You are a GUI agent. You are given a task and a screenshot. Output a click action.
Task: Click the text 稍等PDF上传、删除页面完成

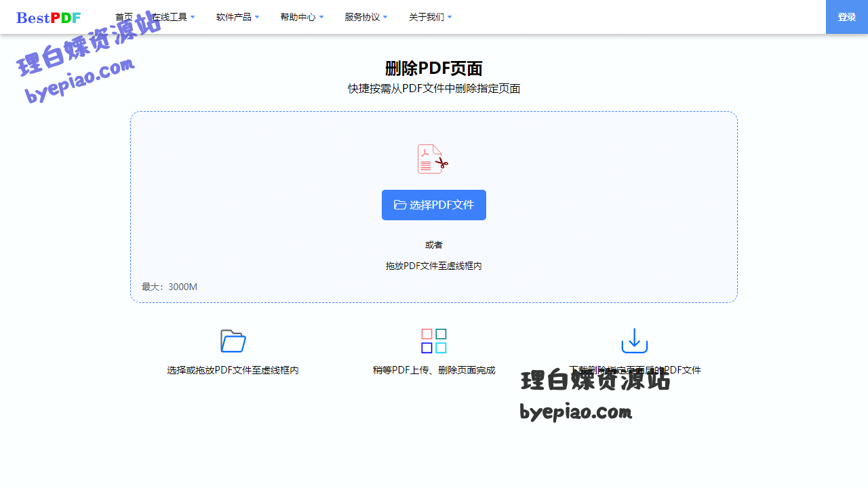click(x=434, y=370)
